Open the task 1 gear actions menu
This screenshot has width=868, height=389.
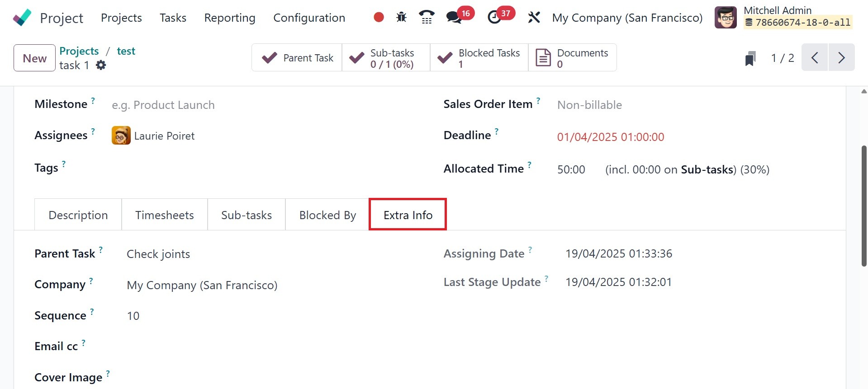(101, 65)
